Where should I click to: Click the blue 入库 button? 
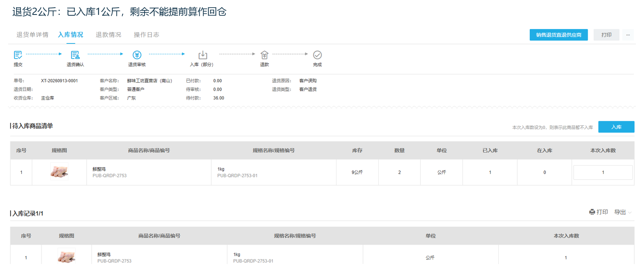(616, 127)
